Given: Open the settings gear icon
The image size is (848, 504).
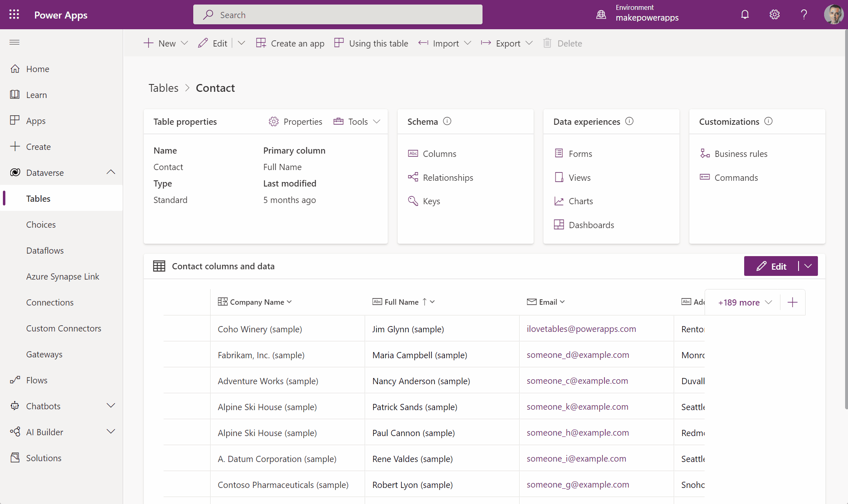Looking at the screenshot, I should click(x=774, y=14).
